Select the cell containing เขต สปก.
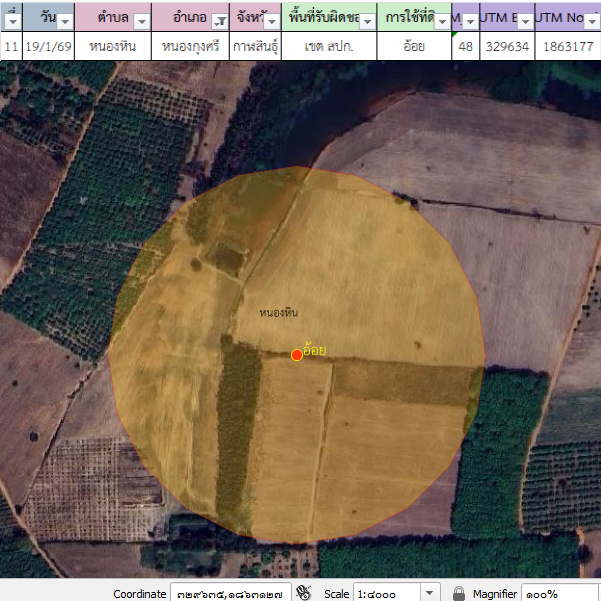 [x=329, y=46]
